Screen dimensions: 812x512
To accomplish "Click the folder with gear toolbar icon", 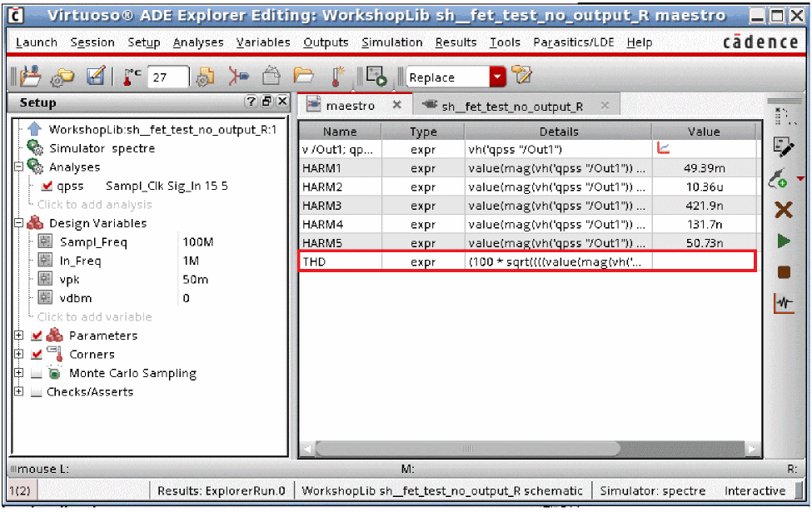I will coord(62,77).
